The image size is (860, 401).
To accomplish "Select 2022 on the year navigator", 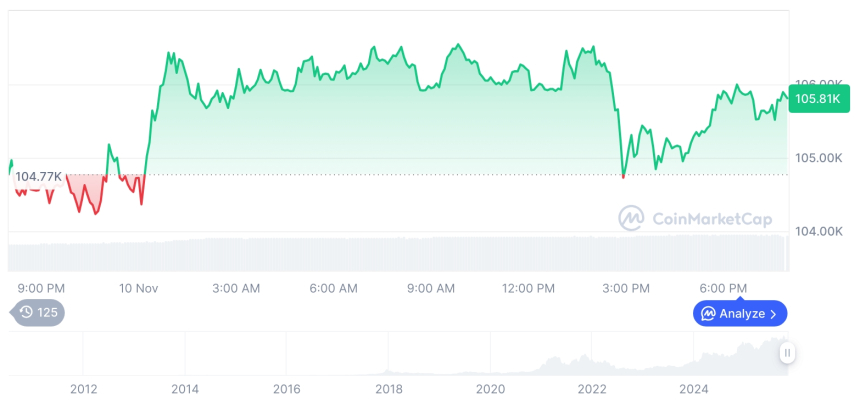I will (x=592, y=388).
